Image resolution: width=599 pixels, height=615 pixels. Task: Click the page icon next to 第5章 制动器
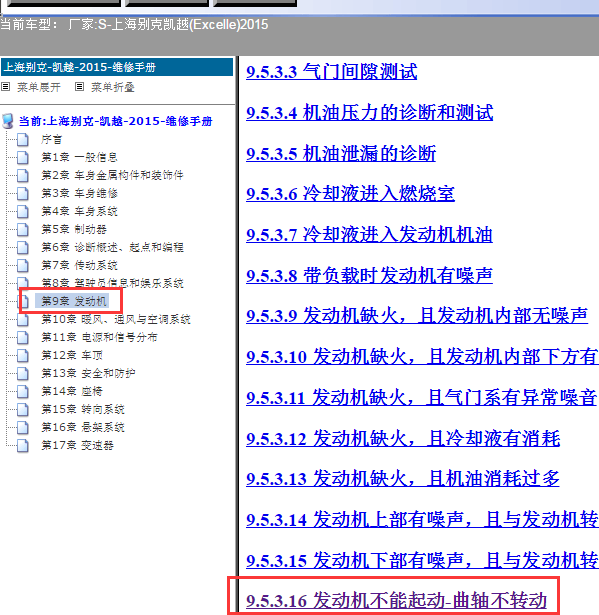pos(23,229)
